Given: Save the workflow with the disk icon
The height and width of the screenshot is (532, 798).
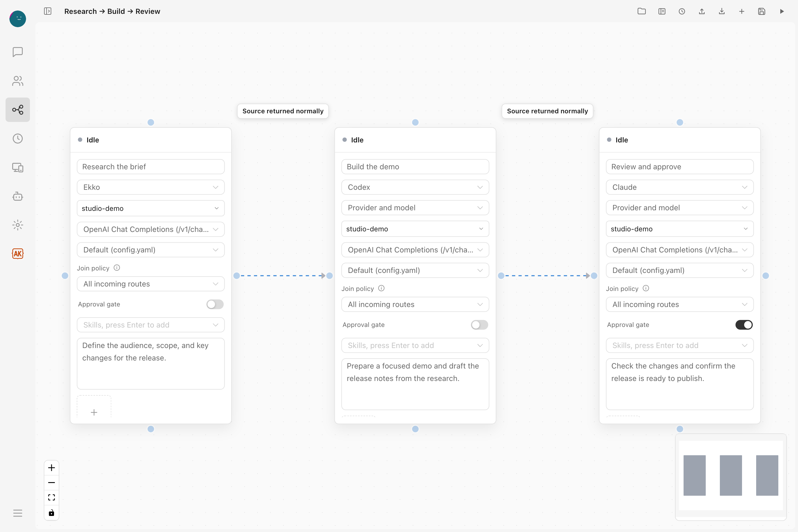Looking at the screenshot, I should (x=762, y=11).
